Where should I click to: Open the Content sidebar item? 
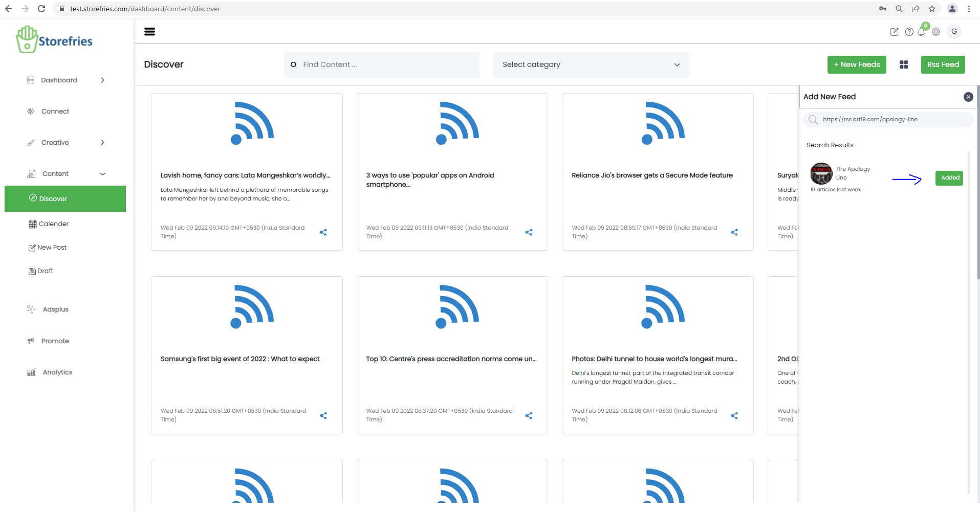[55, 174]
